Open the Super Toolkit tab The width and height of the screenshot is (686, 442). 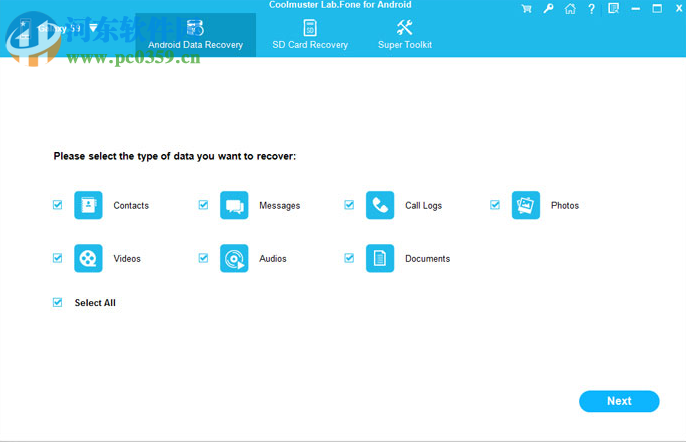405,35
